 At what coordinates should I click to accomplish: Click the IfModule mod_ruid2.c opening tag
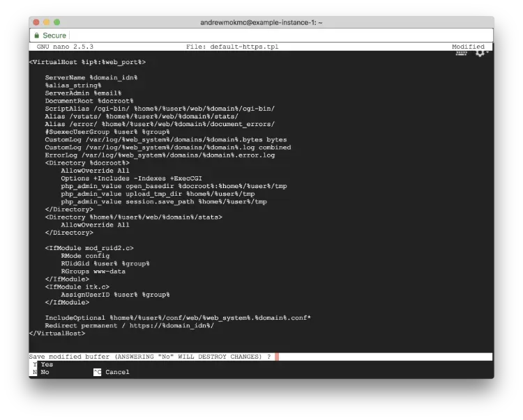pyautogui.click(x=89, y=248)
